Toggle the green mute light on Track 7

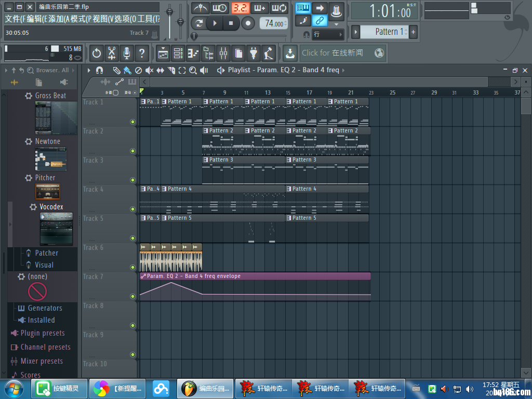point(132,297)
